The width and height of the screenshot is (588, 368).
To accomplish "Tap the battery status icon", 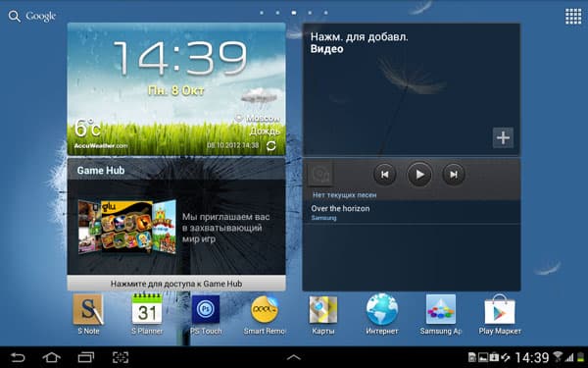I will point(581,357).
